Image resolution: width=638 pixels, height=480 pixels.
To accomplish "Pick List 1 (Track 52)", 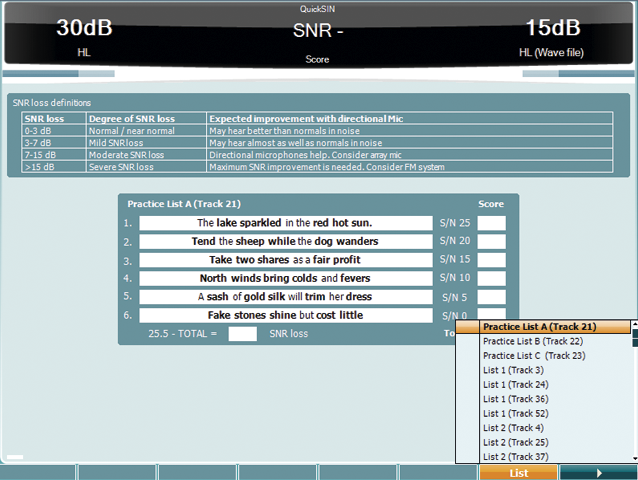I will pyautogui.click(x=516, y=413).
